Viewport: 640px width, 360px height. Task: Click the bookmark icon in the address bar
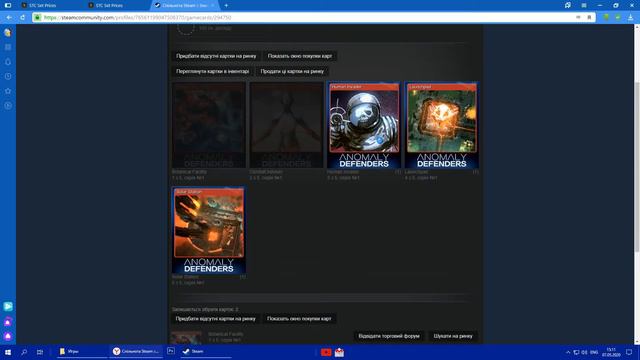(x=589, y=18)
